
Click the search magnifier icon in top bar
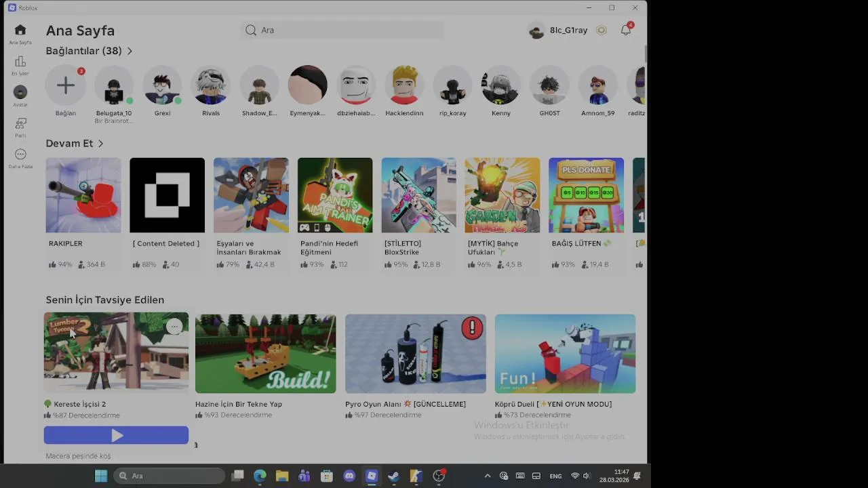click(251, 30)
